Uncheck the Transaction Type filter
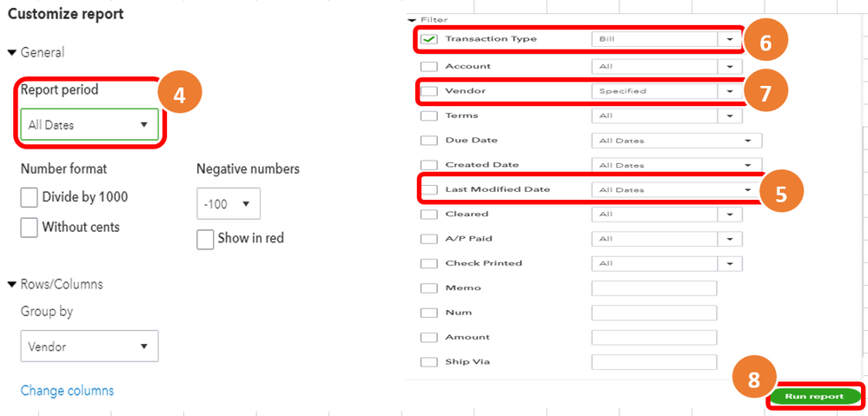Viewport: 868px width, 416px height. click(x=429, y=39)
